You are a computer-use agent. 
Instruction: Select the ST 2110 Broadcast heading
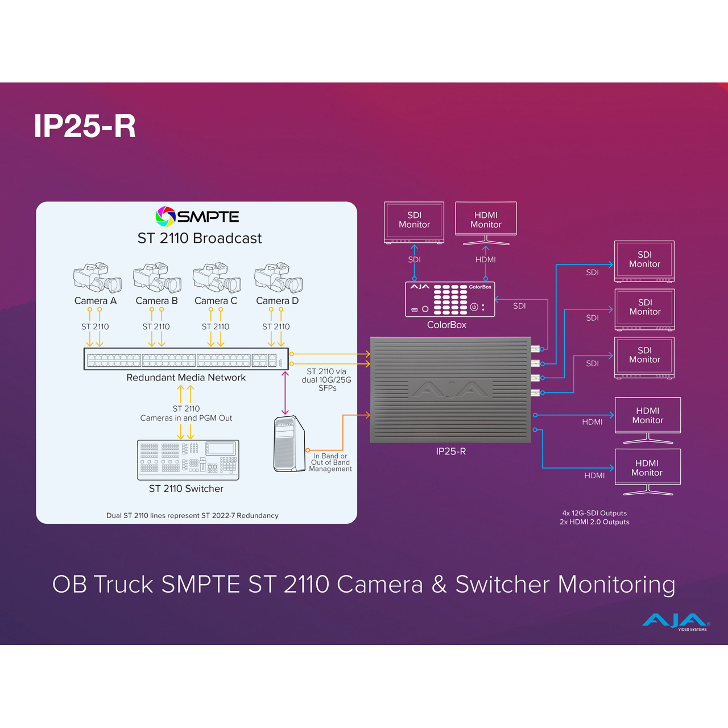tap(200, 238)
